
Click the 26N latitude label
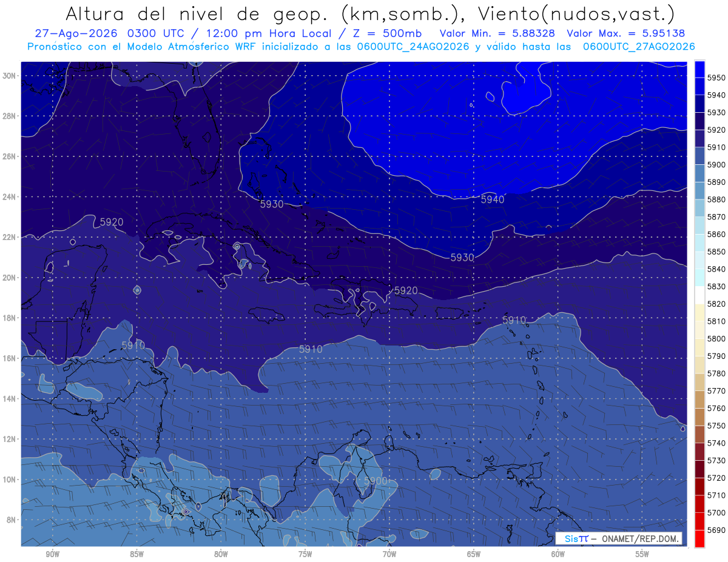(9, 156)
